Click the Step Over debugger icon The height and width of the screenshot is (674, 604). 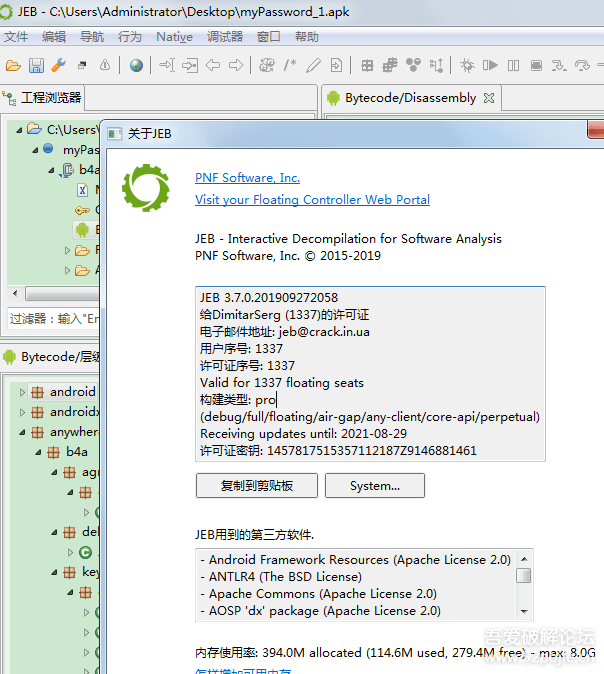click(x=582, y=65)
